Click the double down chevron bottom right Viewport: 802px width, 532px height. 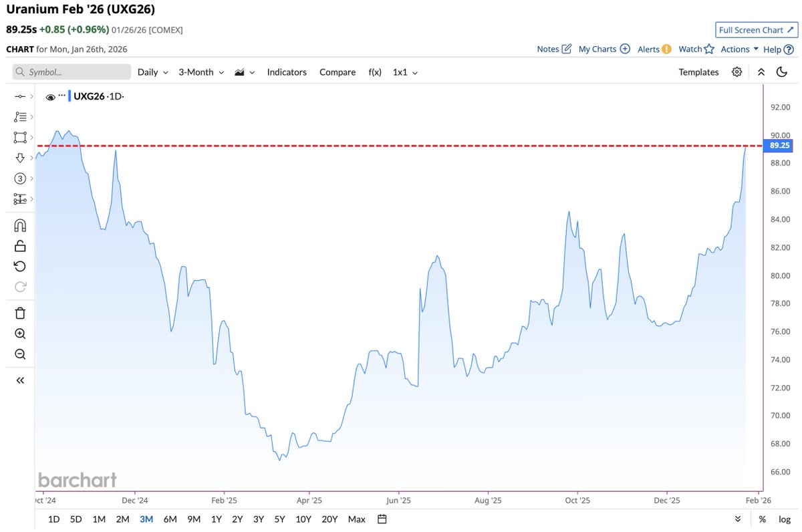click(x=738, y=519)
